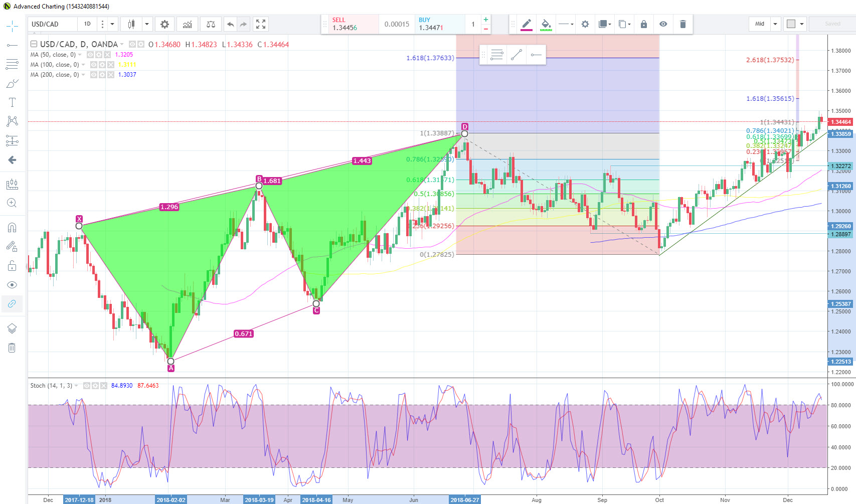This screenshot has height=504, width=856.
Task: Click the SELL 1.34456 button
Action: pyautogui.click(x=350, y=24)
